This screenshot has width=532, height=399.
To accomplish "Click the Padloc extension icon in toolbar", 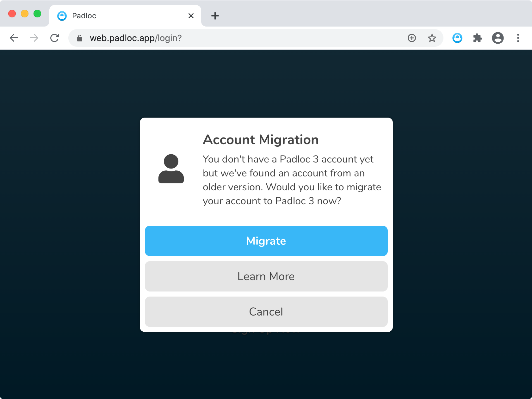I will click(457, 38).
